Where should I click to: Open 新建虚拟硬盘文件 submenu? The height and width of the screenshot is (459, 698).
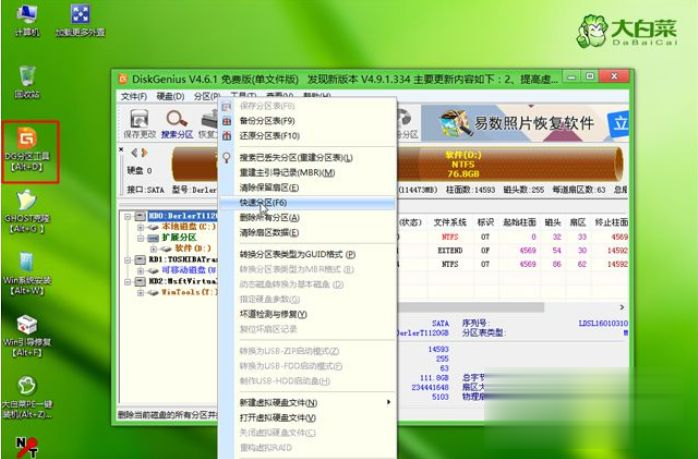[x=307, y=402]
